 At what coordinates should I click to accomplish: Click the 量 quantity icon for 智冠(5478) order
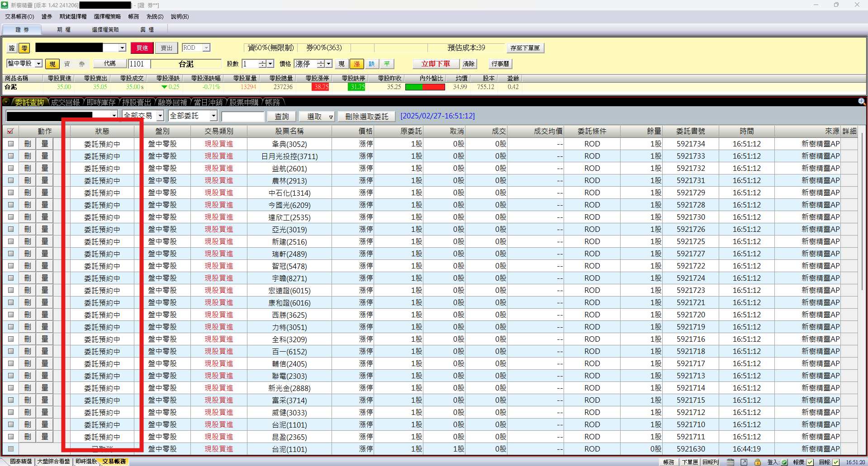coord(45,266)
